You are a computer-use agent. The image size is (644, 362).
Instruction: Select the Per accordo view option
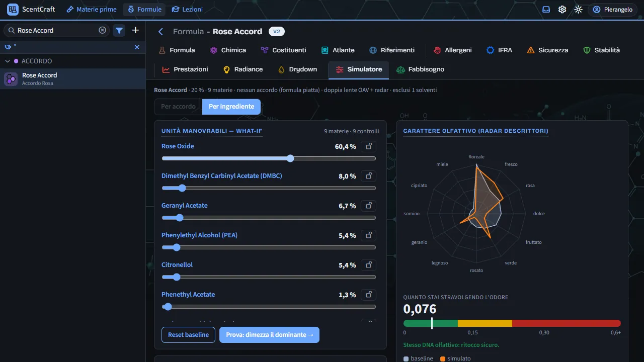[x=178, y=107]
